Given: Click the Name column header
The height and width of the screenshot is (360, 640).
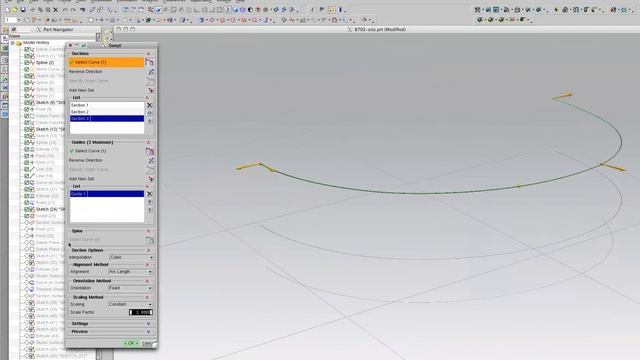Looking at the screenshot, I should tap(15, 36).
